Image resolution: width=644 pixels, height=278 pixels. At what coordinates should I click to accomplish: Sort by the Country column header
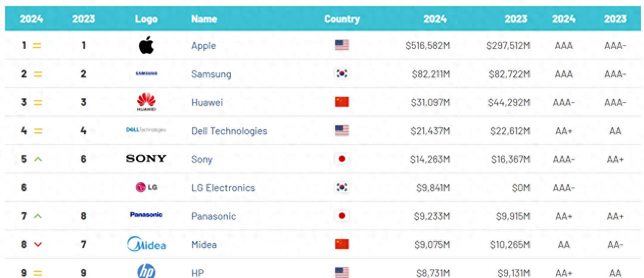click(342, 19)
